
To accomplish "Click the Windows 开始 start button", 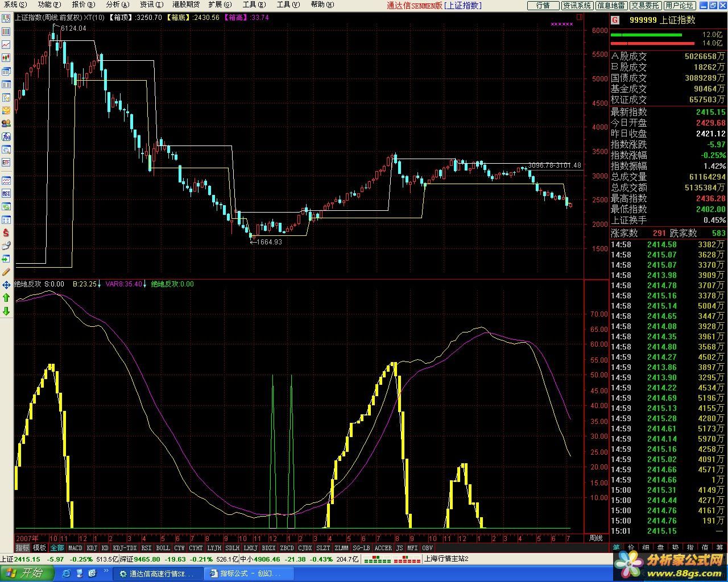I will coord(26,573).
